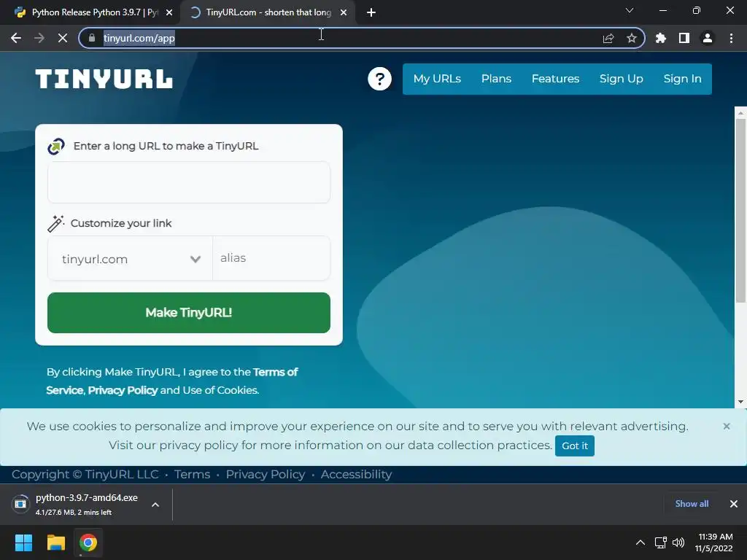Click the python-3.9.7-amd64.exe download item

point(86,504)
